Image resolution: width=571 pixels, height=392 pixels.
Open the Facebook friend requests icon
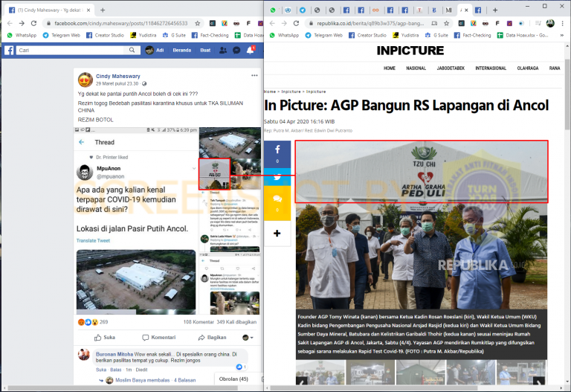[x=223, y=51]
